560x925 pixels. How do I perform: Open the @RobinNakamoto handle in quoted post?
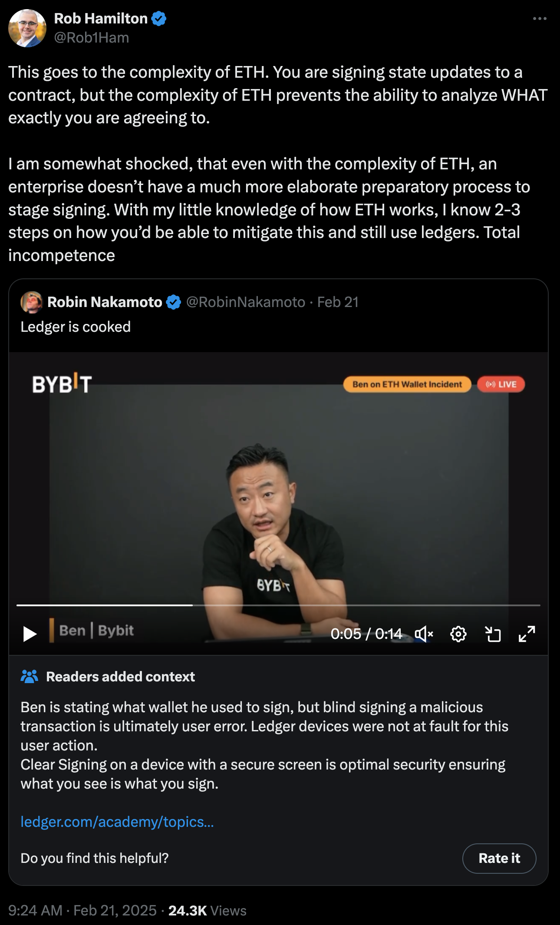pyautogui.click(x=245, y=302)
